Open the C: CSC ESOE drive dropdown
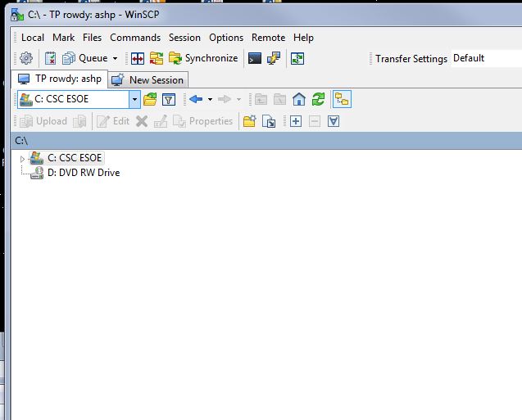 [135, 100]
